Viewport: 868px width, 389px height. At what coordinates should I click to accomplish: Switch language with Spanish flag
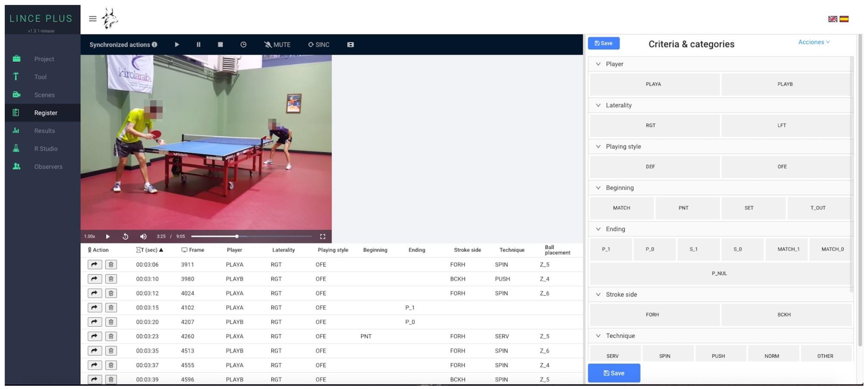pos(844,19)
